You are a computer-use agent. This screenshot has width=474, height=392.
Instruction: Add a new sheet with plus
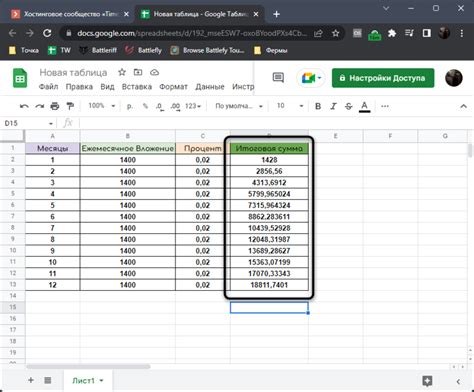(x=31, y=380)
